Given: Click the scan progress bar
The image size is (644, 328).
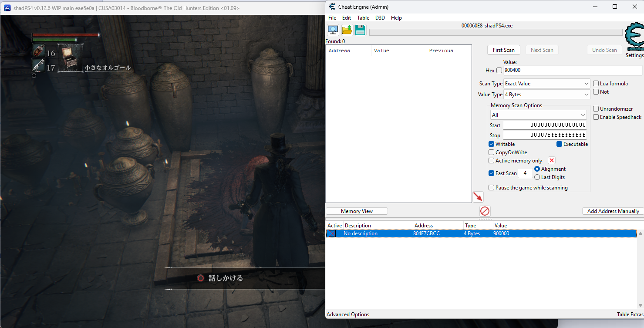Looking at the screenshot, I should [x=496, y=33].
